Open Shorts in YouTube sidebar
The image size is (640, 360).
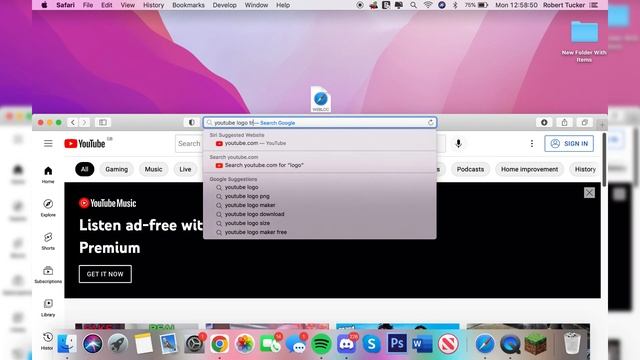pyautogui.click(x=48, y=241)
